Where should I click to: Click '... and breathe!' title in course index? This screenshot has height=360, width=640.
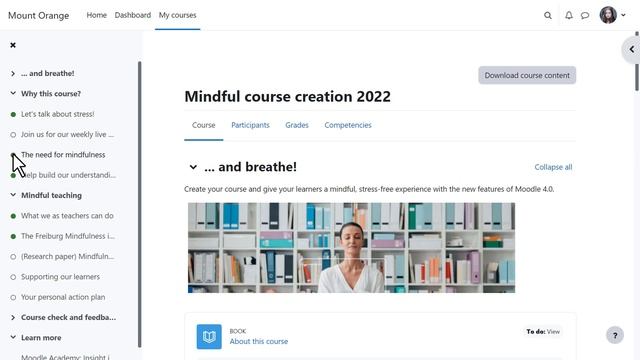coord(48,73)
